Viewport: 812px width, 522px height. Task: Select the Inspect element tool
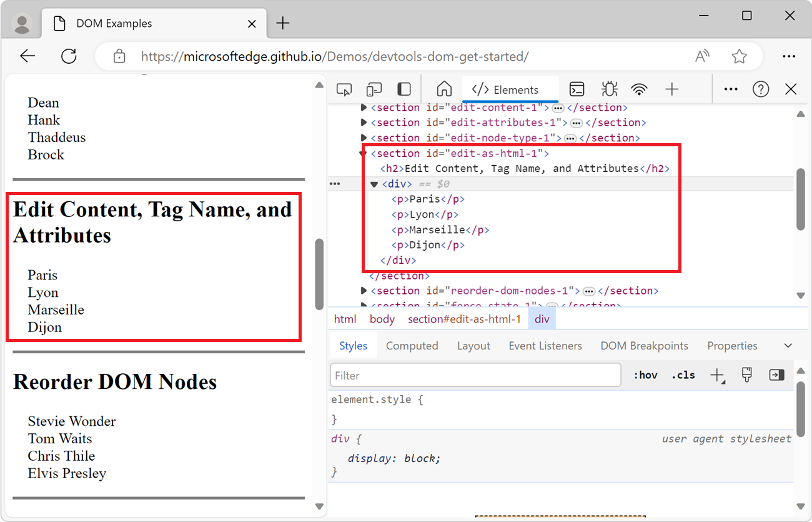[x=344, y=89]
